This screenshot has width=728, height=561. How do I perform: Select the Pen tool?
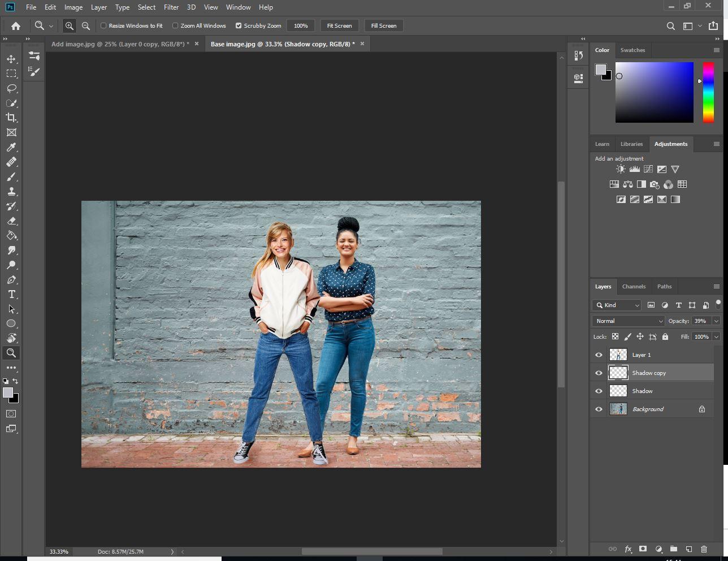[x=11, y=279]
